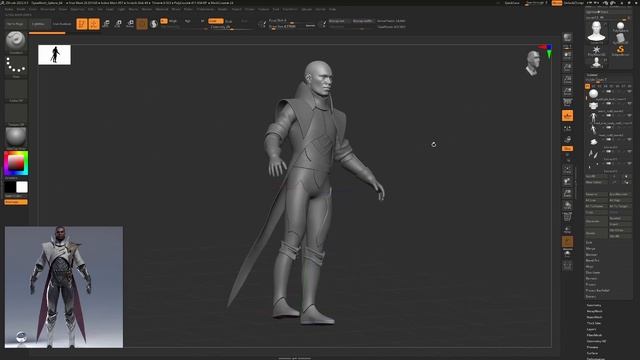Click the large head bust current tool thumbnail
640x360 pixels.
click(596, 32)
